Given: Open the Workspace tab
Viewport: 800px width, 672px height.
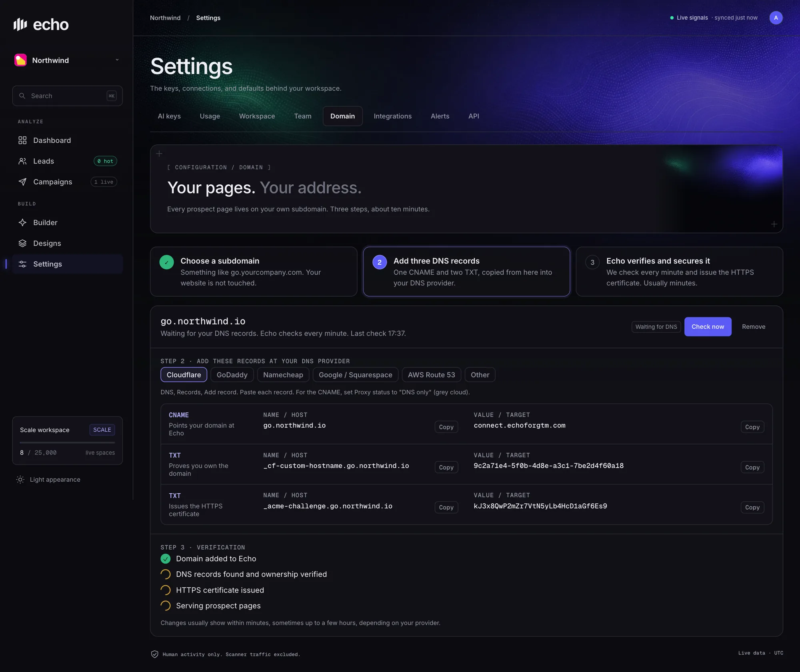Looking at the screenshot, I should pos(257,116).
